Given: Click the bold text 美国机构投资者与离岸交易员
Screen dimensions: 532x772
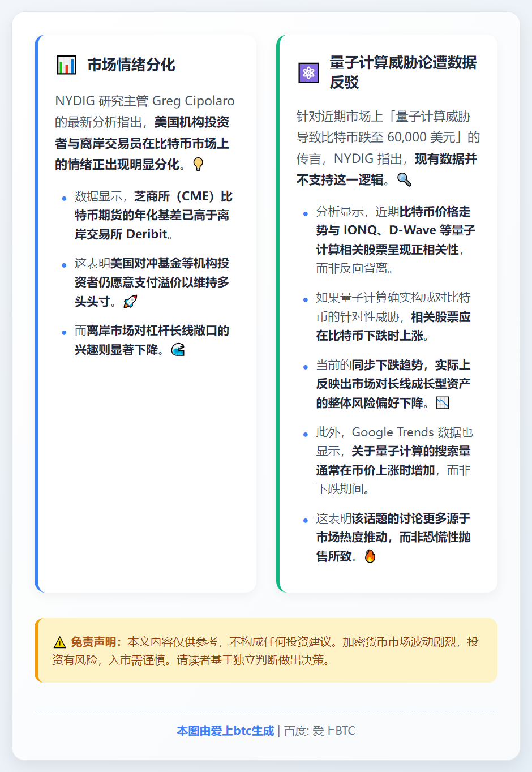Looking at the screenshot, I should point(142,133).
